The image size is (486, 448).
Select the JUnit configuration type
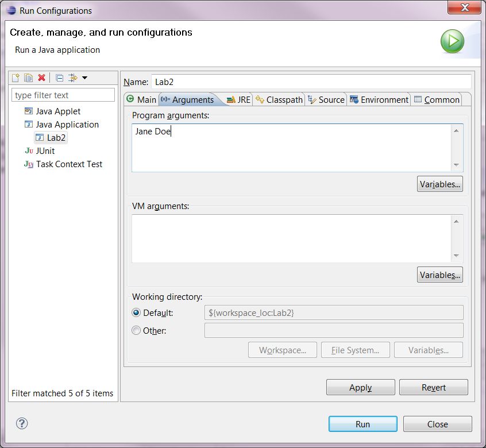(40, 150)
